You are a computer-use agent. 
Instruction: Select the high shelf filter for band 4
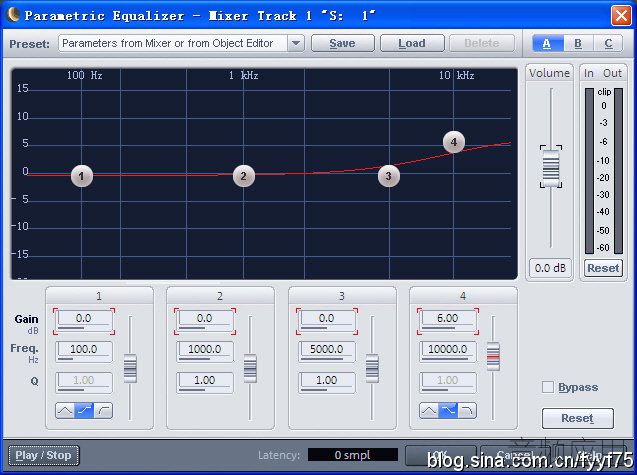(x=448, y=411)
